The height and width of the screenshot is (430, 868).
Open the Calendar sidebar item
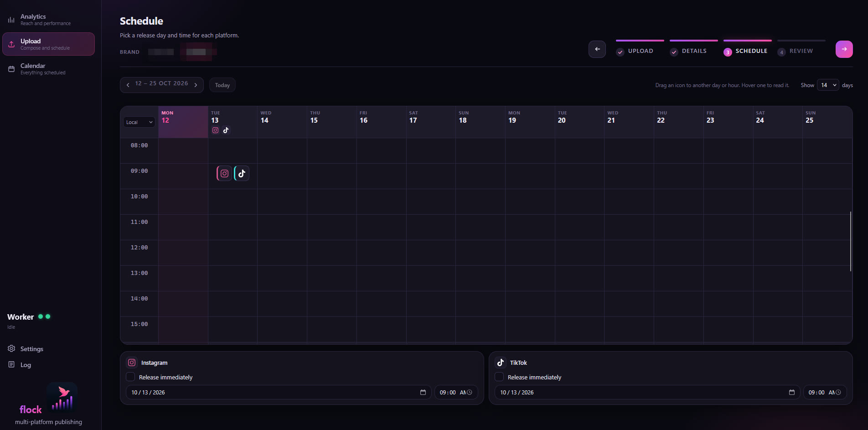coord(48,69)
